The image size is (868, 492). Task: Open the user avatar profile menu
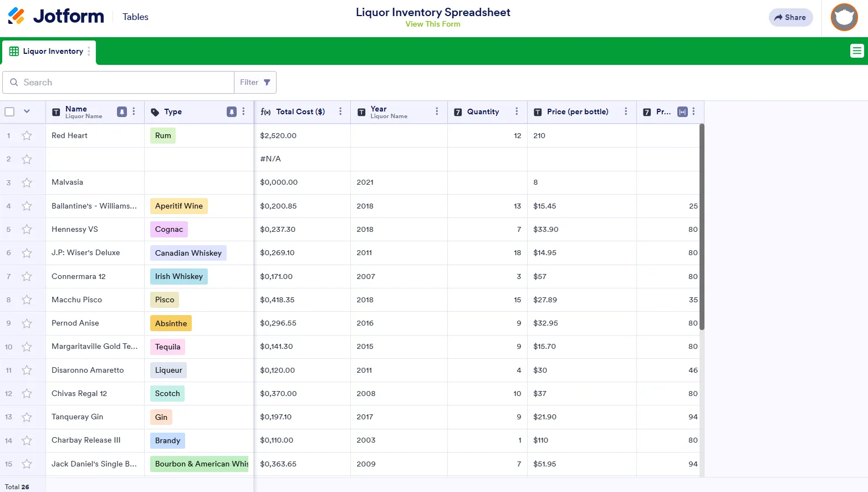pyautogui.click(x=844, y=17)
